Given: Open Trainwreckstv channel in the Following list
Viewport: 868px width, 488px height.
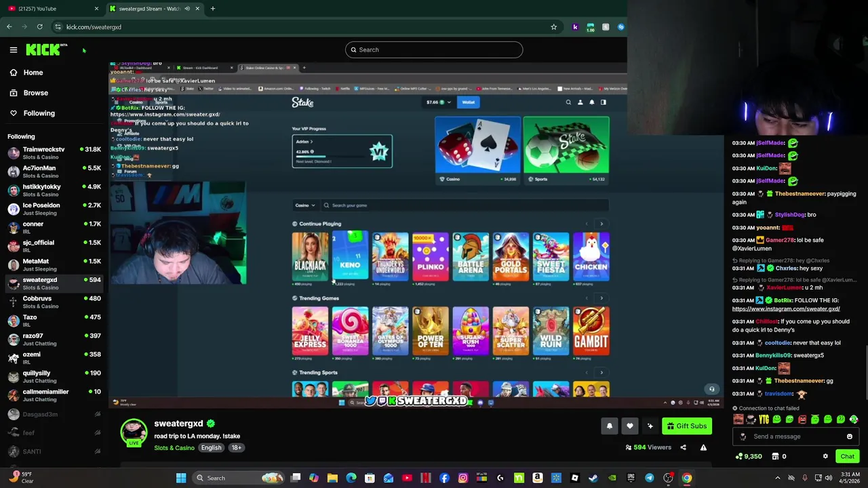Looking at the screenshot, I should pos(54,153).
